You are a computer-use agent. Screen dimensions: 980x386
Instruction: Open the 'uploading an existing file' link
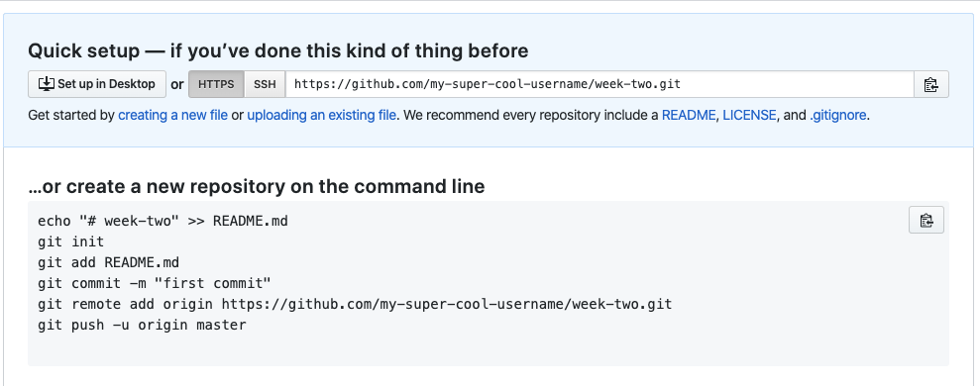coord(321,116)
